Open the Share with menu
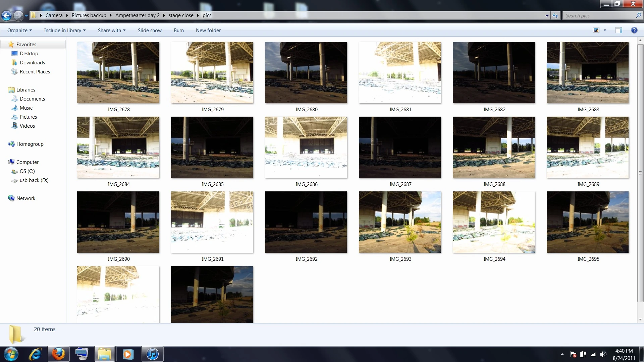644x362 pixels. (111, 30)
